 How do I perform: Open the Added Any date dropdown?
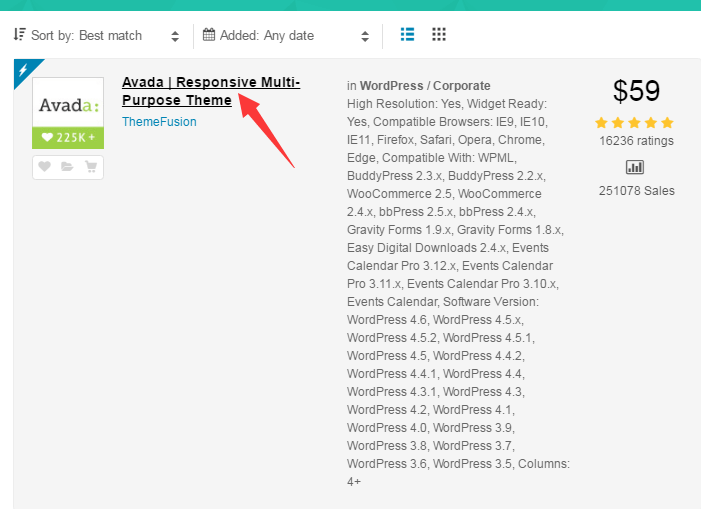click(286, 36)
